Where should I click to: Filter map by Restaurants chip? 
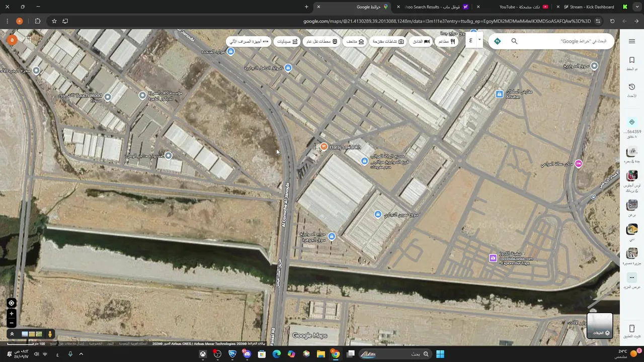(x=446, y=41)
